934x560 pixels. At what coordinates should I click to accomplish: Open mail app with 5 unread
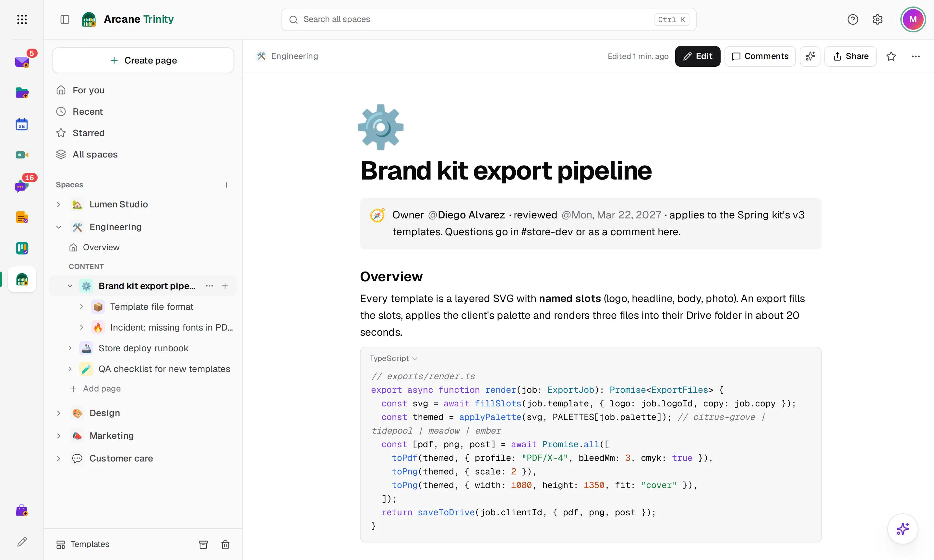(x=22, y=62)
